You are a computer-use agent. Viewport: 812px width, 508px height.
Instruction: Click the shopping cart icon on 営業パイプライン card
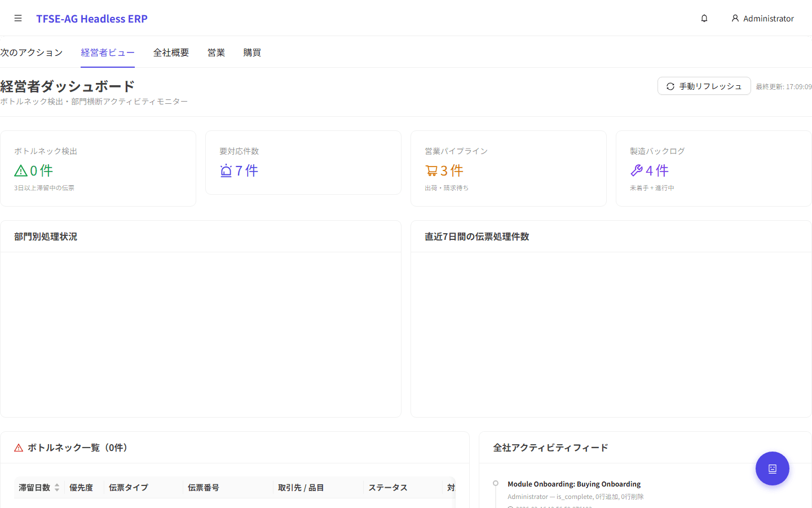pos(431,170)
